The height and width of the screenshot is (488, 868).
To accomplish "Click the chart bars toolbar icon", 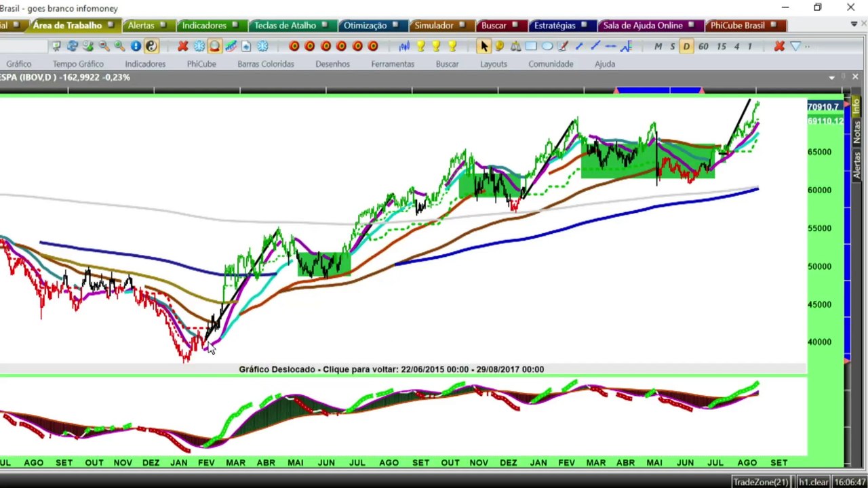I will click(231, 46).
